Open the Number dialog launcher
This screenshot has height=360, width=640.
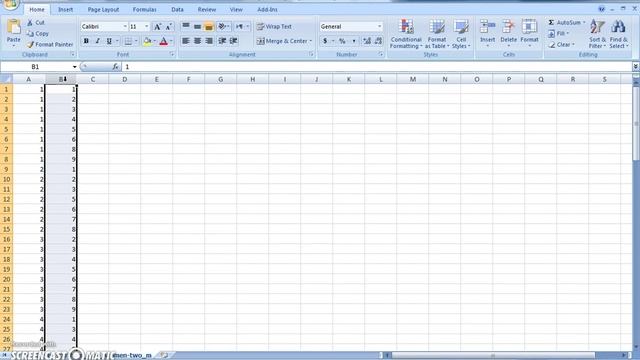(381, 54)
